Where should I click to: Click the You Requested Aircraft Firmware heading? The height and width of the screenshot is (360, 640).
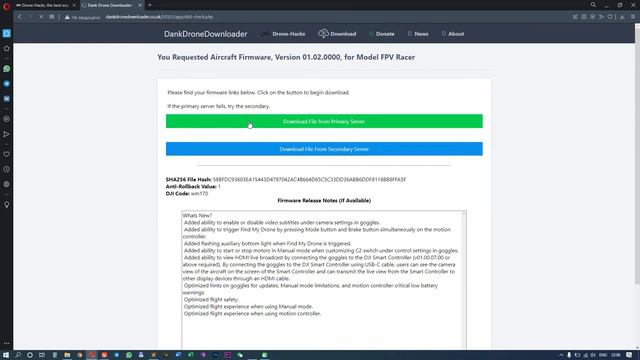click(286, 58)
